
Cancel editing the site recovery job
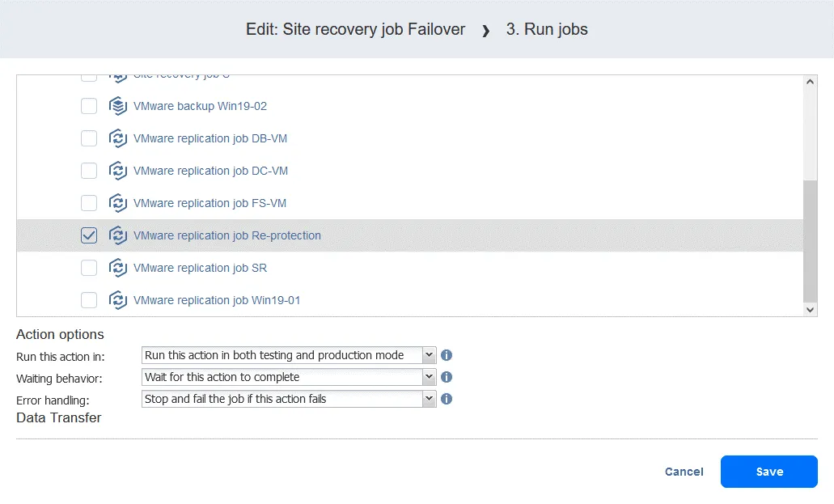(684, 472)
